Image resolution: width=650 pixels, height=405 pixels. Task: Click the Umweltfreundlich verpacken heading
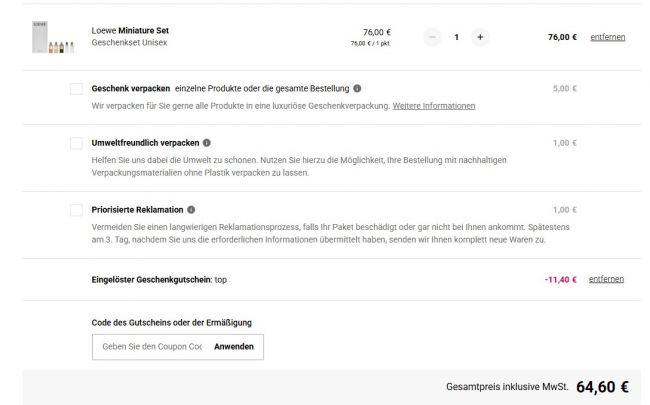145,143
